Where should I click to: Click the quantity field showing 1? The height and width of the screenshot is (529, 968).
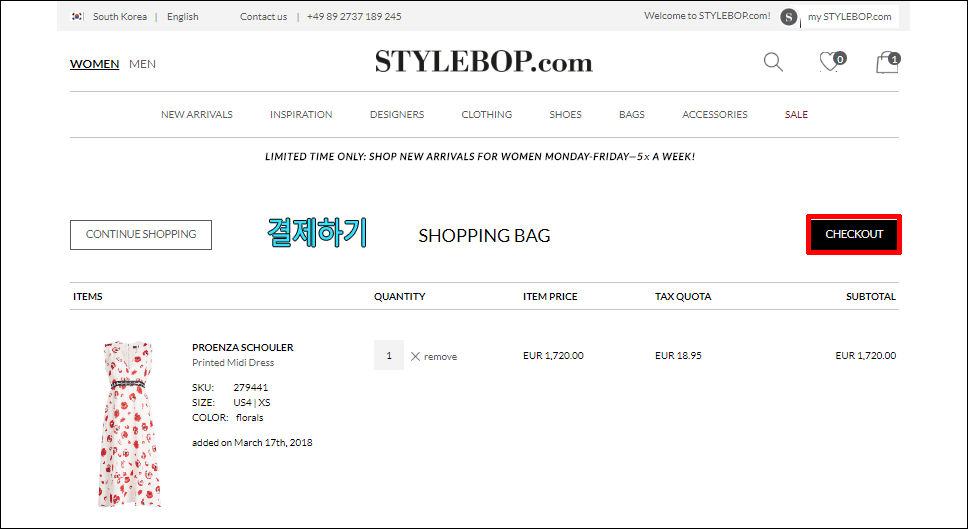tap(389, 355)
